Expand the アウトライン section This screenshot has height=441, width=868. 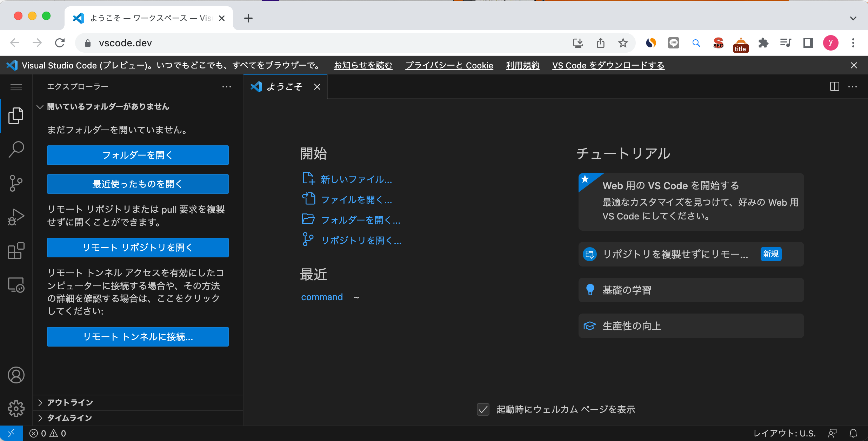click(138, 402)
